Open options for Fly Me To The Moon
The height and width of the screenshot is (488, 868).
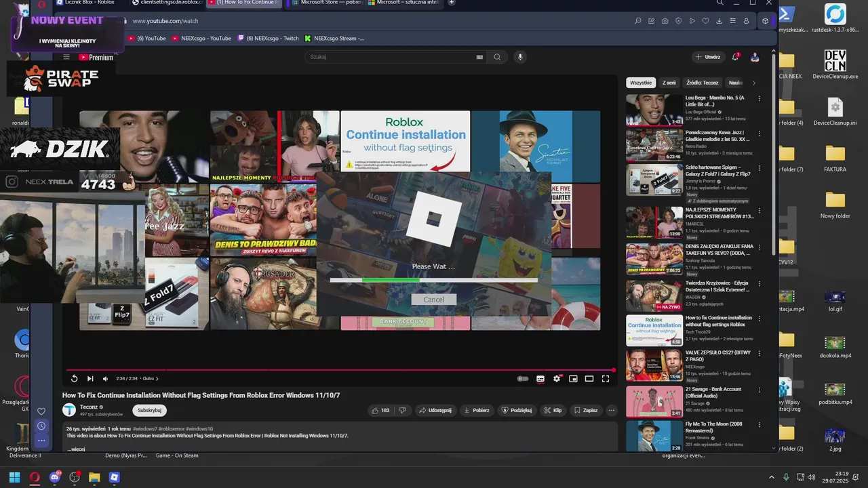click(759, 425)
